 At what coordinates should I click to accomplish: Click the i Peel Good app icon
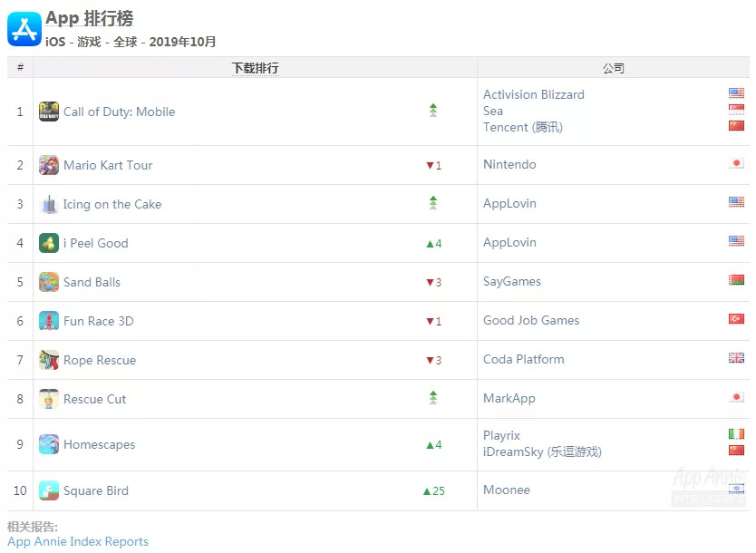pyautogui.click(x=49, y=243)
